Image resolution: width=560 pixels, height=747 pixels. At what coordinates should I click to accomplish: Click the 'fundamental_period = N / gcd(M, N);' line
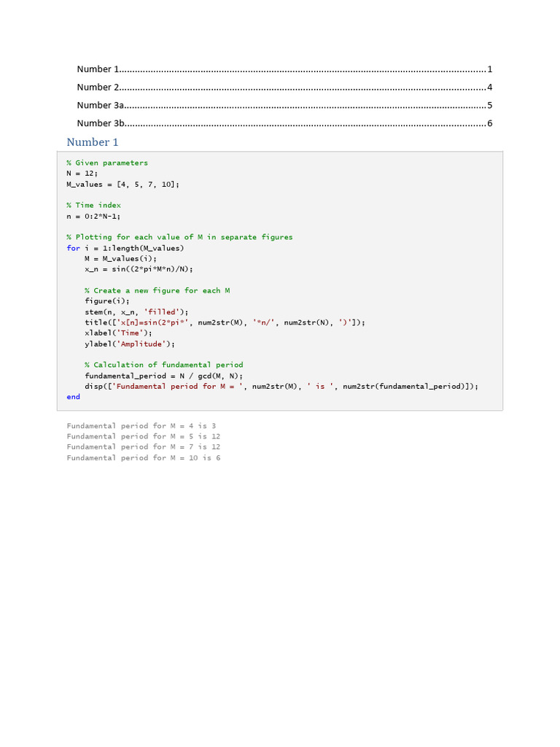[164, 376]
